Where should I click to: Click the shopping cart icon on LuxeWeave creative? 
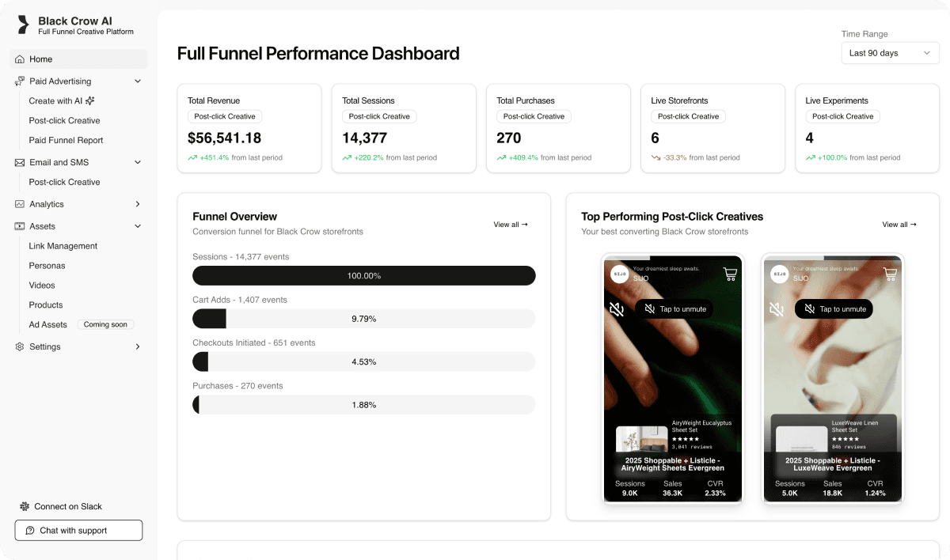890,274
